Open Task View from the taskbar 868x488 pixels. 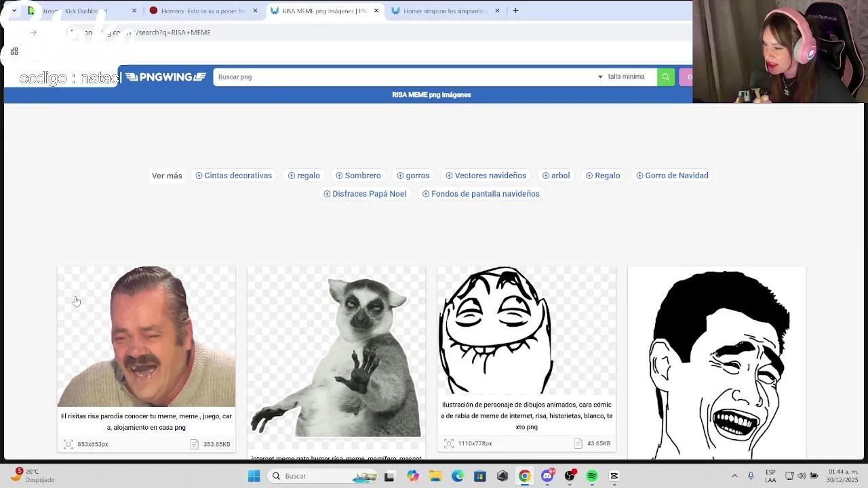tap(389, 476)
